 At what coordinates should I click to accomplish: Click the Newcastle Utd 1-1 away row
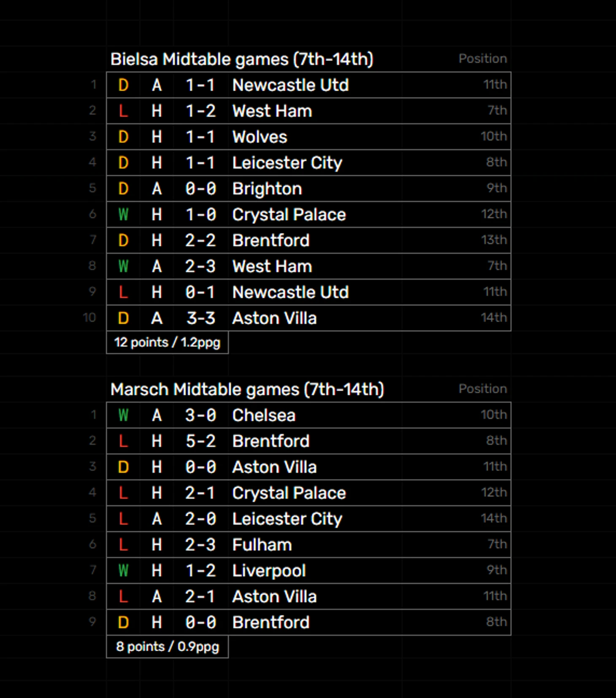309,85
